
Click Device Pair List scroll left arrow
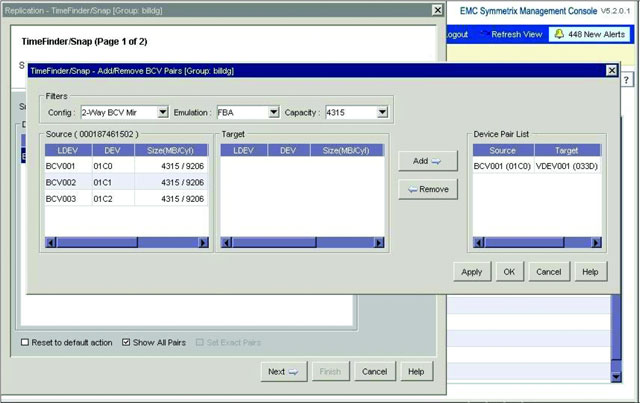[479, 243]
